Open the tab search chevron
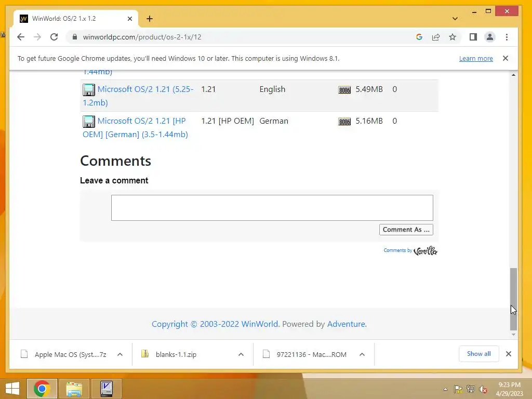 tap(455, 19)
